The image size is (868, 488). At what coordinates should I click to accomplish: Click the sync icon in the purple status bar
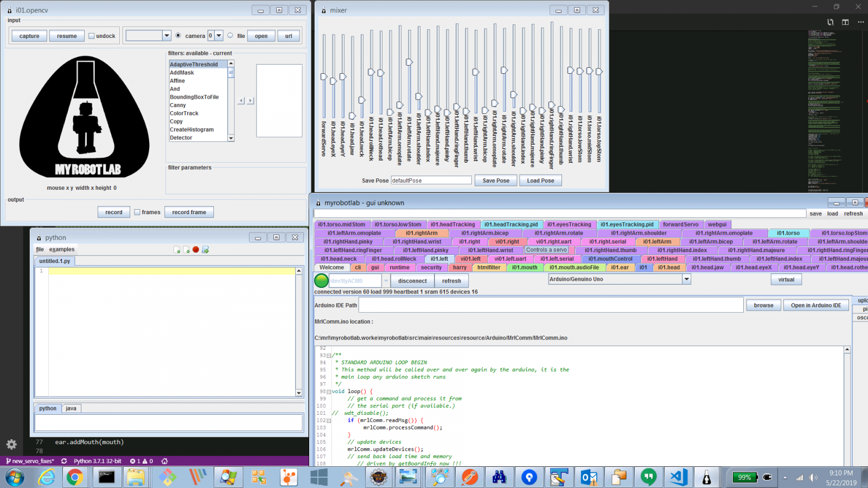64,461
